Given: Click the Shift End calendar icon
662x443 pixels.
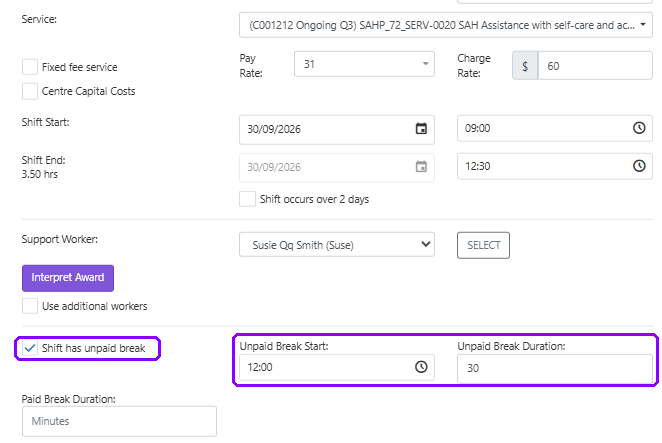Looking at the screenshot, I should 421,167.
